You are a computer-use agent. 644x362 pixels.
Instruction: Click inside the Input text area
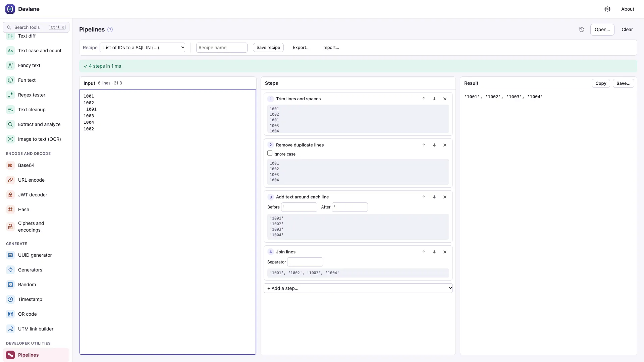tap(168, 222)
